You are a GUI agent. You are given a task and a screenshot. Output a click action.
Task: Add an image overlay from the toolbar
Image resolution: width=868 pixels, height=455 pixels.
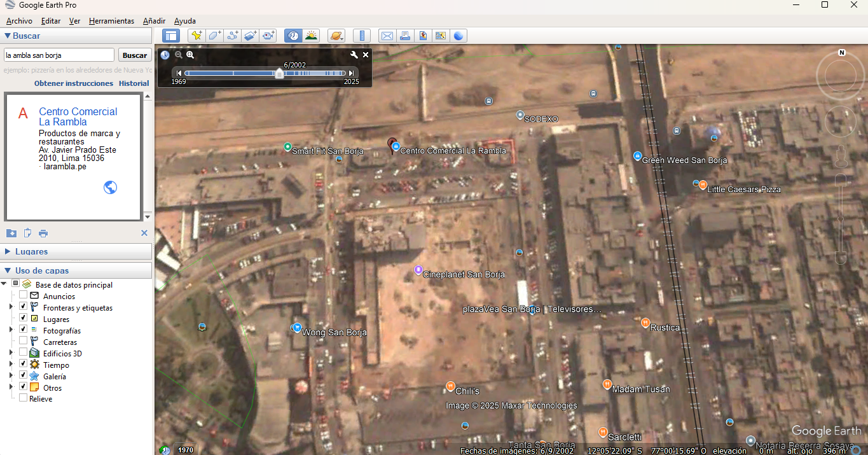click(251, 36)
